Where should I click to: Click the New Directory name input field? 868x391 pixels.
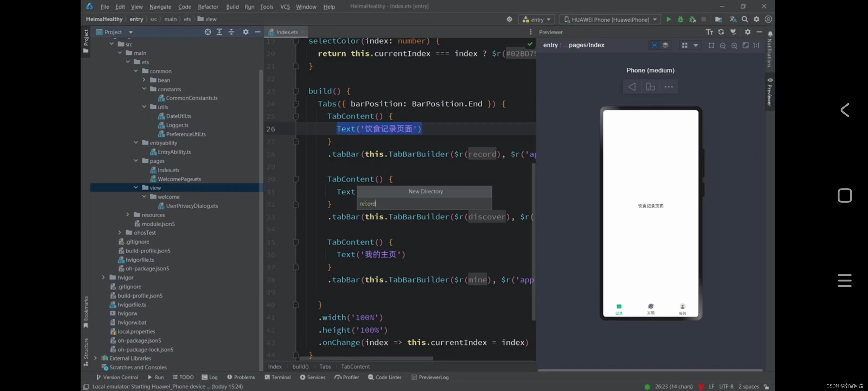(x=424, y=203)
